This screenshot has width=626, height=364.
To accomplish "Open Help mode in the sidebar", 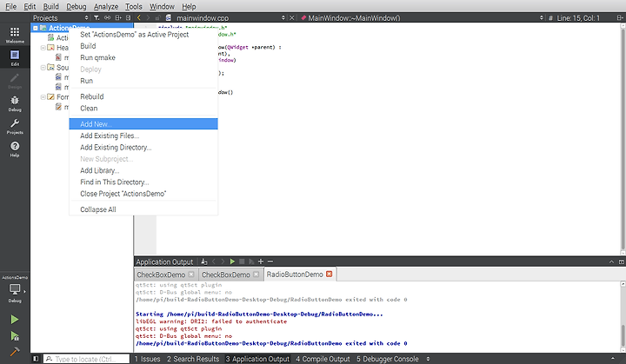I will pyautogui.click(x=15, y=149).
